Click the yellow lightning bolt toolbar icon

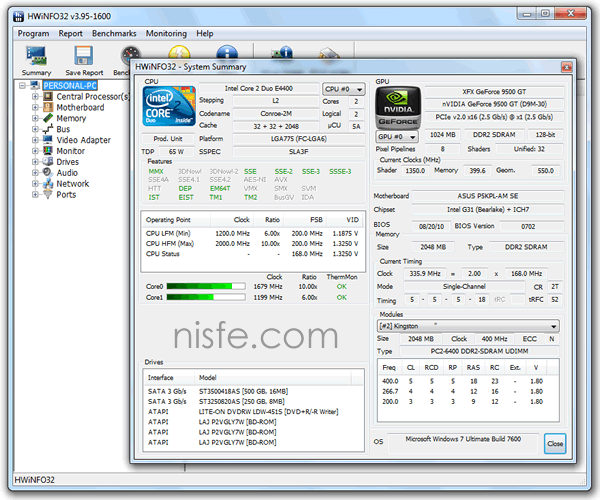[179, 52]
